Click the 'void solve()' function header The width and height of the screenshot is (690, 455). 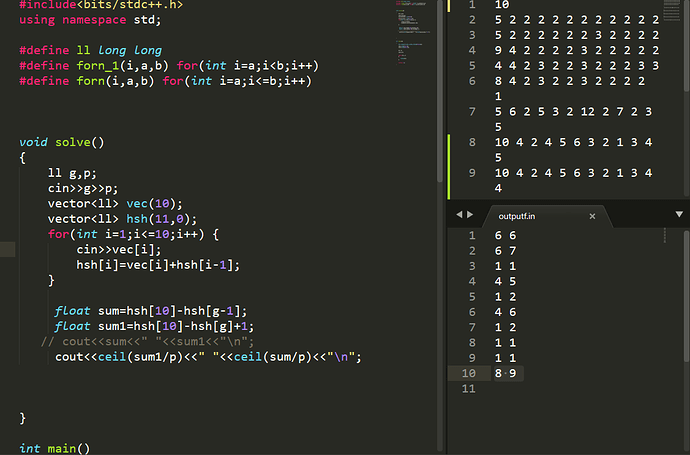point(62,142)
